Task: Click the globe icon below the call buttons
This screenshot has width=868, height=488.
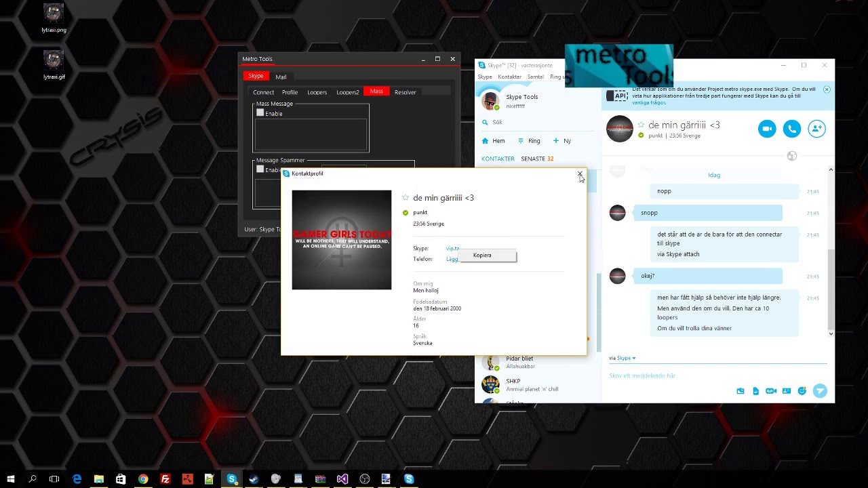Action: tap(791, 156)
